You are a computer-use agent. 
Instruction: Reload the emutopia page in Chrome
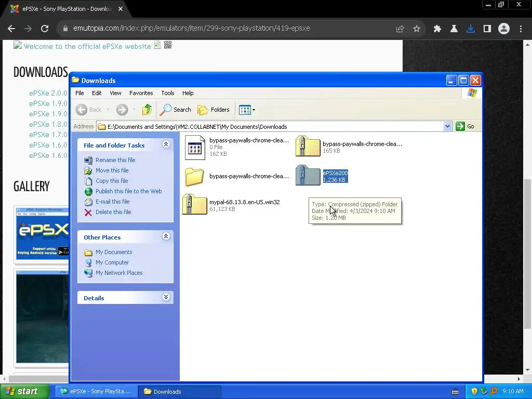click(x=45, y=29)
